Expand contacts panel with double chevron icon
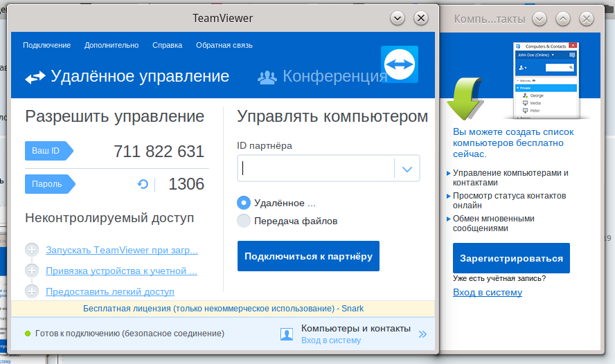Image resolution: width=615 pixels, height=364 pixels. coord(422,334)
